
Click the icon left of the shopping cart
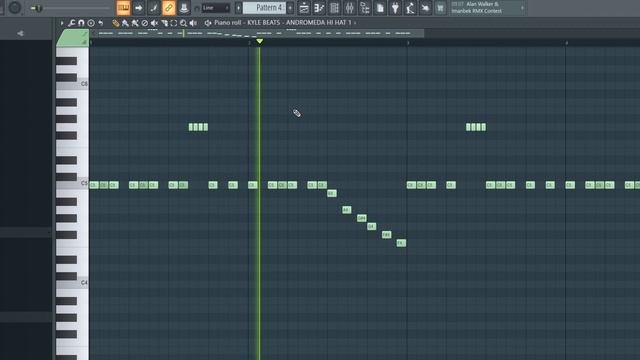click(425, 8)
